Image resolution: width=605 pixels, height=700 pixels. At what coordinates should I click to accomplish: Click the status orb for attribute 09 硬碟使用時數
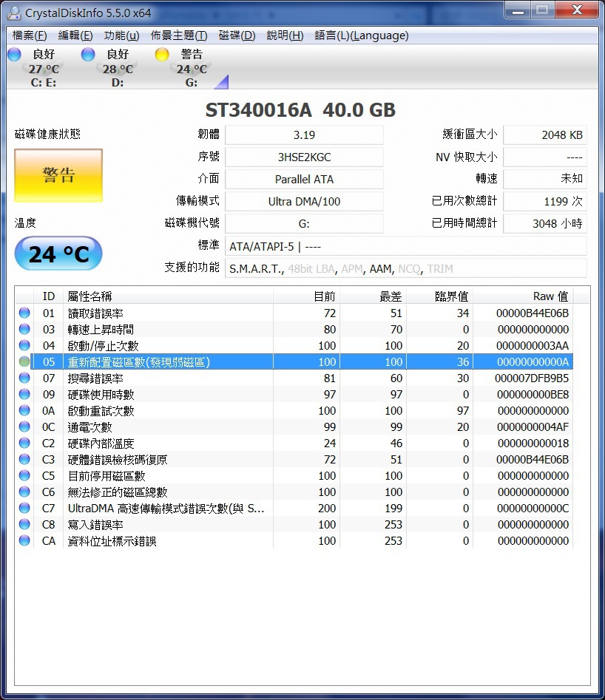(x=24, y=394)
